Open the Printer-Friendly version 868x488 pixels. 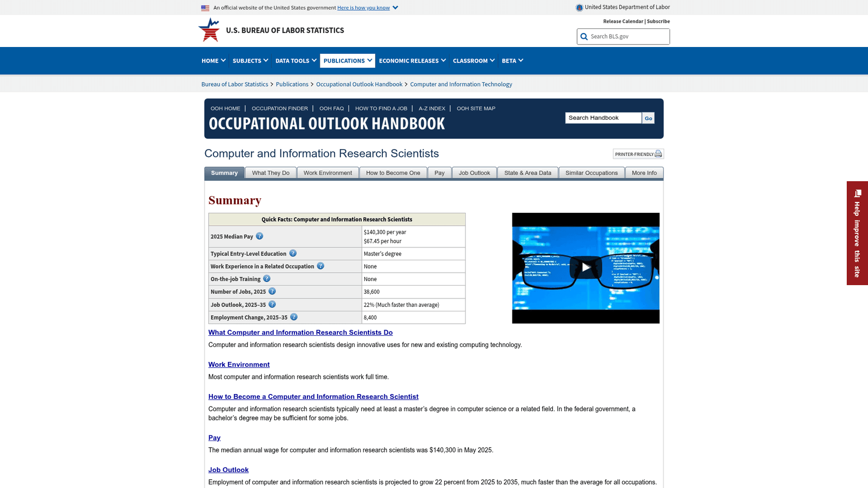coord(638,154)
